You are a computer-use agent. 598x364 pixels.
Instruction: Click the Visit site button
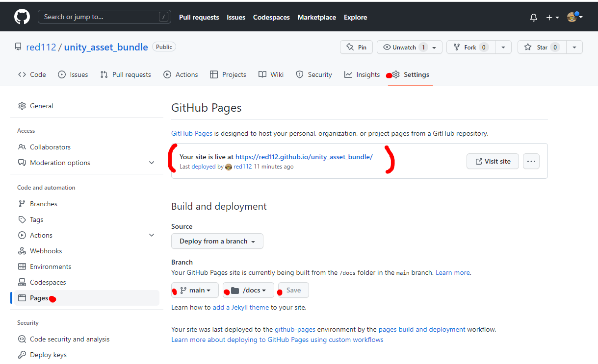(x=493, y=161)
